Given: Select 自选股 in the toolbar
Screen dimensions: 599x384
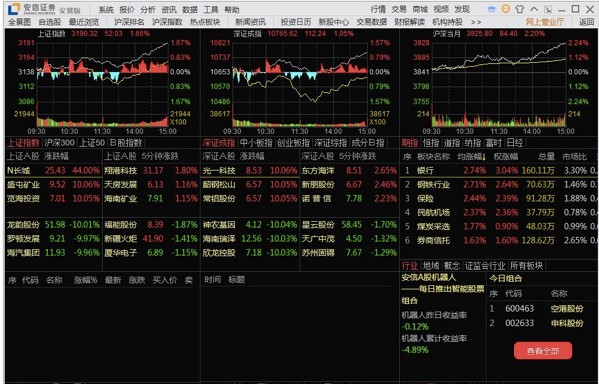Looking at the screenshot, I should [x=50, y=22].
